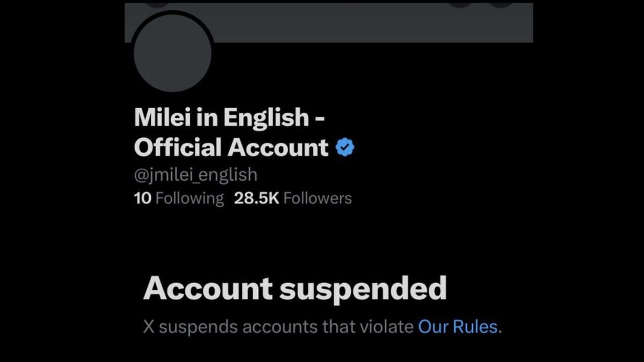This screenshot has width=644, height=362.
Task: Click the word "suspended" in the heading
Action: (362, 289)
